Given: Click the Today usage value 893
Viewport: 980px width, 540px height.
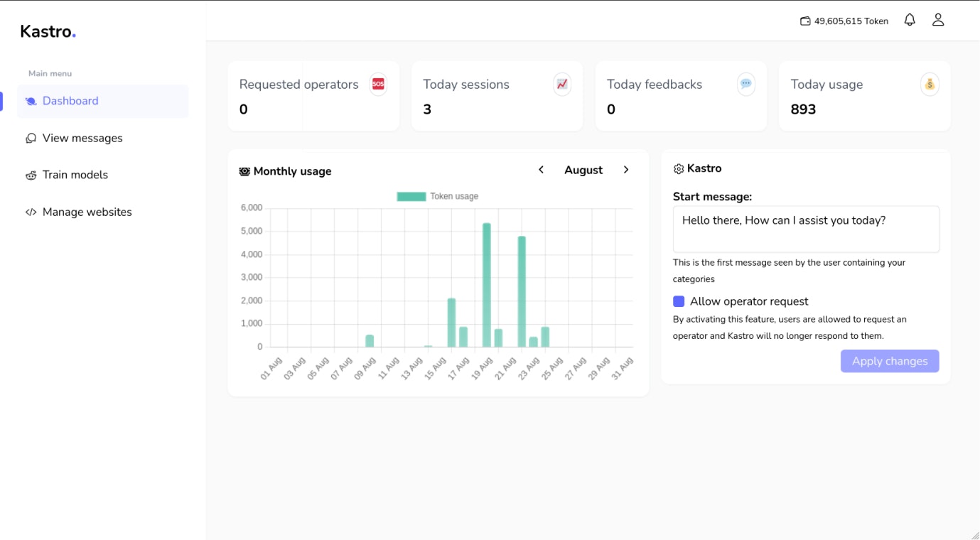Looking at the screenshot, I should tap(803, 109).
